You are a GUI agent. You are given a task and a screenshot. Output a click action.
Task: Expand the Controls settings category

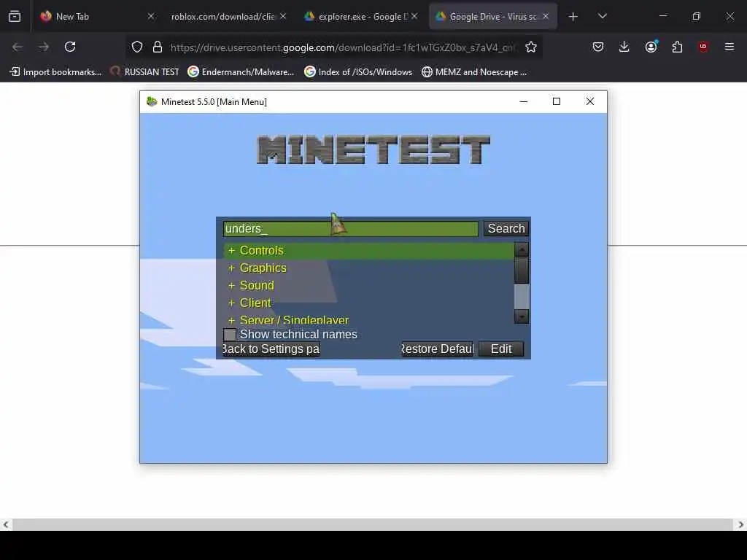pos(231,251)
